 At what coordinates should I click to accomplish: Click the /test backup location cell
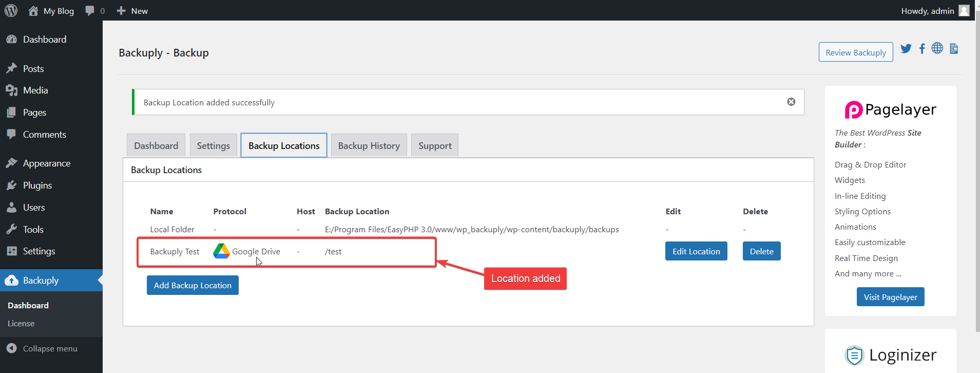[333, 251]
